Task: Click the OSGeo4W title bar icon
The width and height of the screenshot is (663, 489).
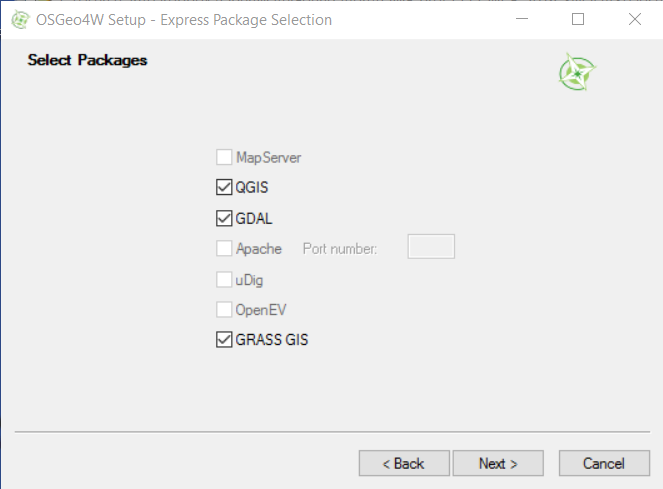Action: 20,20
